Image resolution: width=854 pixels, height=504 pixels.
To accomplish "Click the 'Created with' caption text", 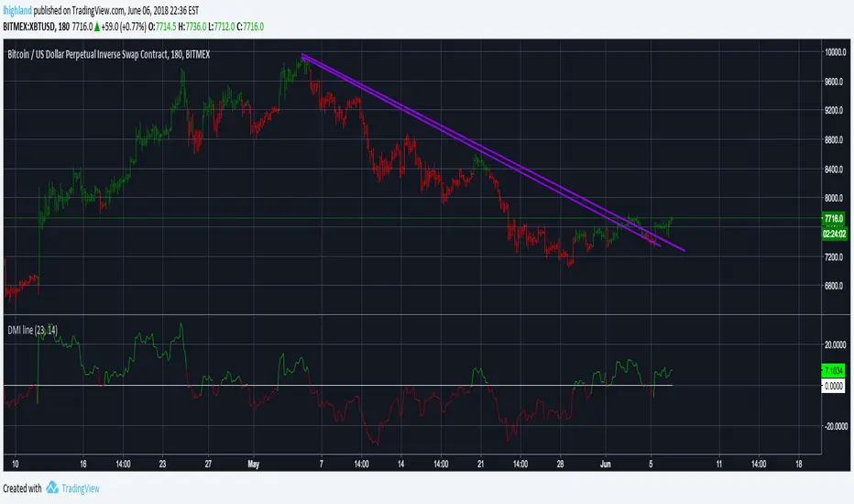I will [22, 488].
